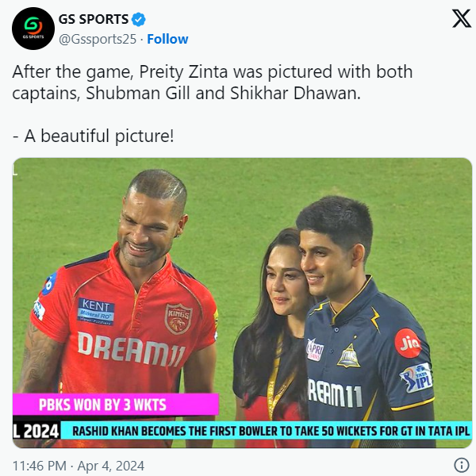The height and width of the screenshot is (476, 476).
Task: Open the GS SPORTS profile avatar
Action: pos(33,29)
